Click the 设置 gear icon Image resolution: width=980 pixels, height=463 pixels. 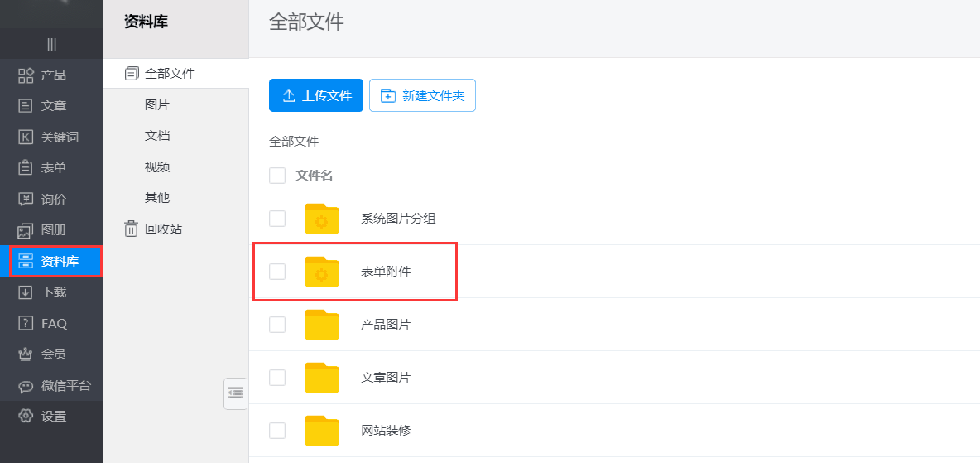tap(26, 417)
